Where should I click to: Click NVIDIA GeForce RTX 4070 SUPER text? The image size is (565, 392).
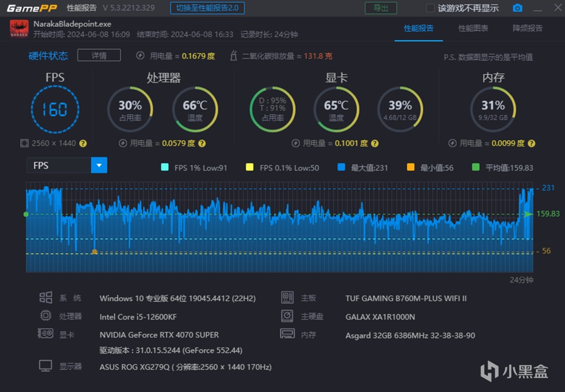tap(159, 335)
